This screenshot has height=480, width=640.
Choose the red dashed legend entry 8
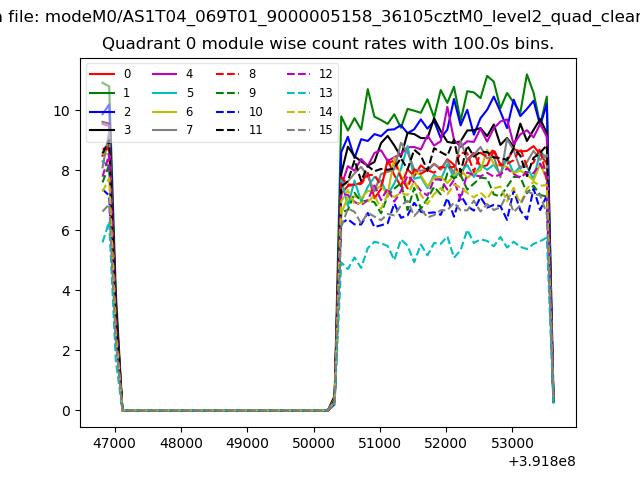click(x=236, y=74)
